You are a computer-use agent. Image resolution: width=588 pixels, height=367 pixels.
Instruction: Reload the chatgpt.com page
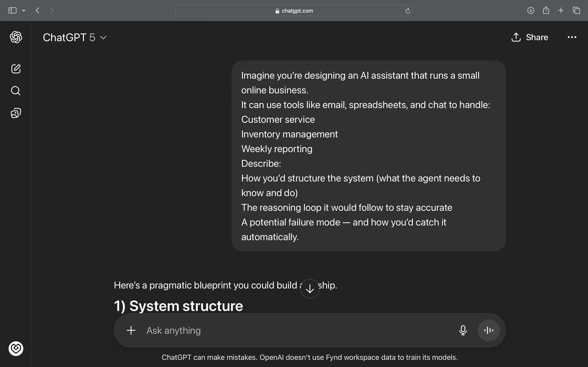(x=408, y=11)
